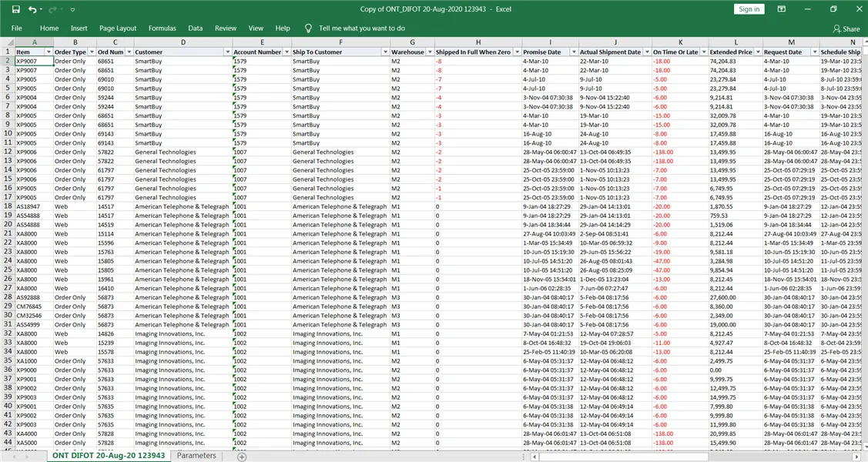Image resolution: width=868 pixels, height=462 pixels.
Task: Open the Warehouse filter dropdown
Action: (430, 52)
